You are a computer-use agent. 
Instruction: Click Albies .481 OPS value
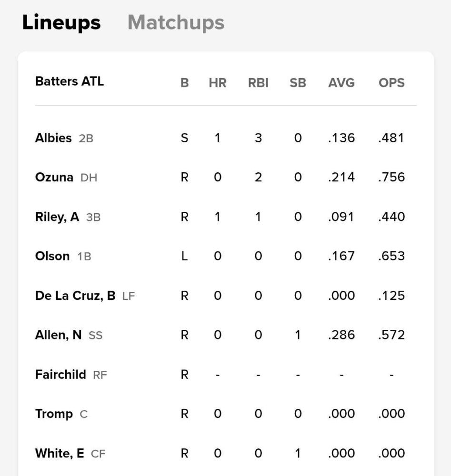(x=391, y=138)
